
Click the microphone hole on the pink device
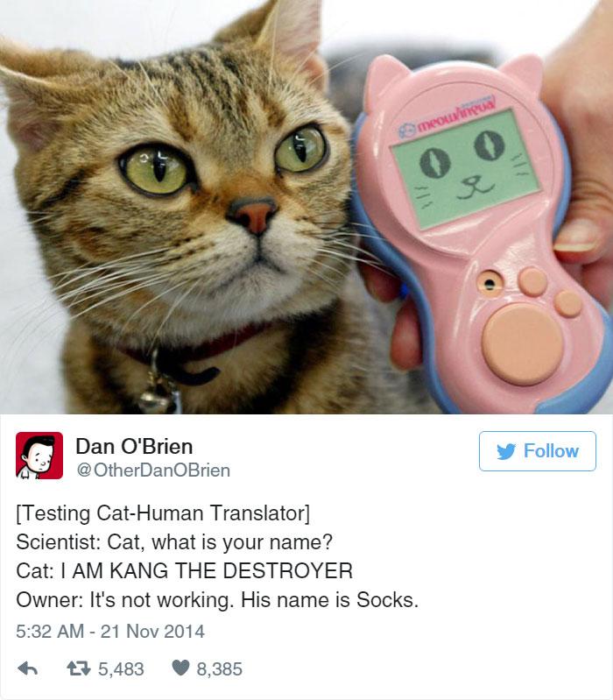tap(490, 283)
